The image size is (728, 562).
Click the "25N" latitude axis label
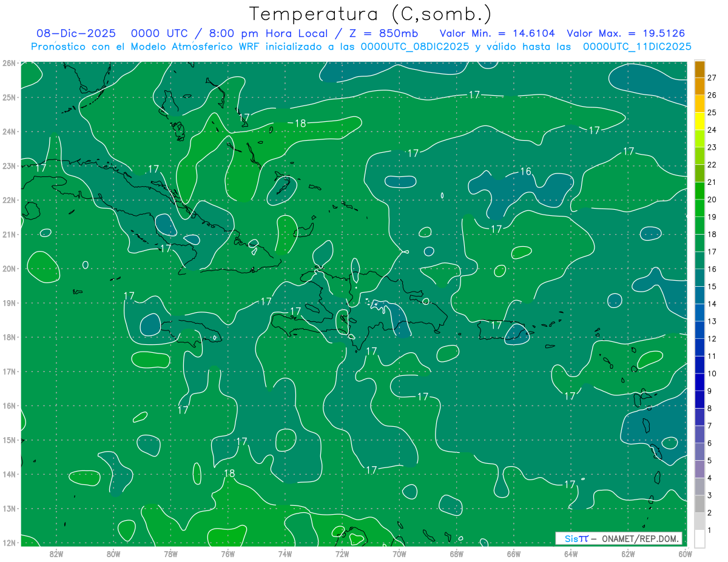point(9,97)
